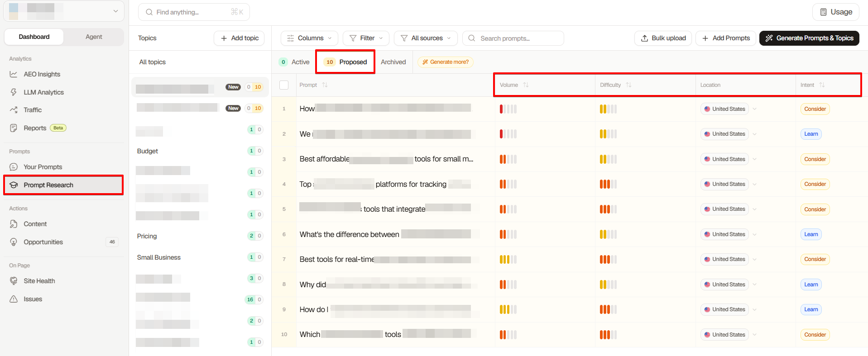Select the difficulty bars of row 4
This screenshot has height=356, width=868.
pos(608,184)
